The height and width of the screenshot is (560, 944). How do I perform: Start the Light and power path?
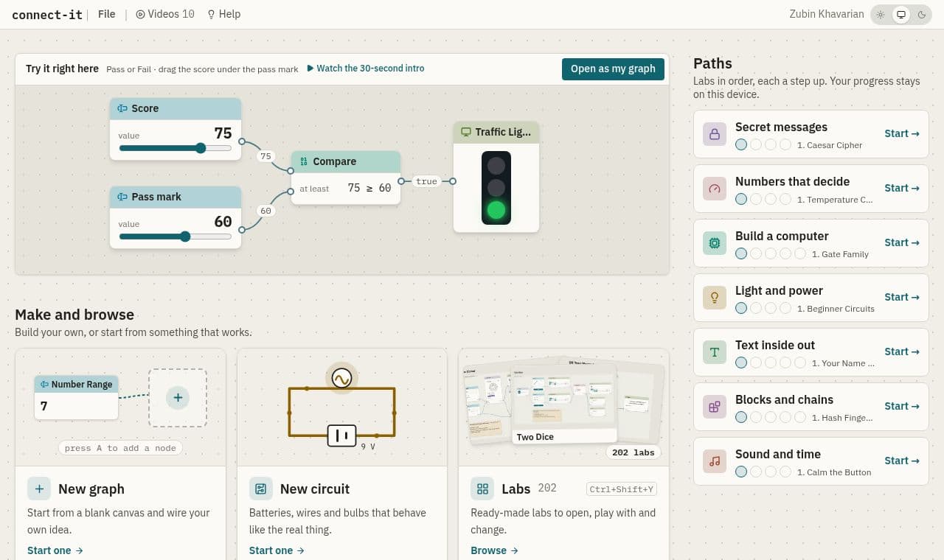902,297
